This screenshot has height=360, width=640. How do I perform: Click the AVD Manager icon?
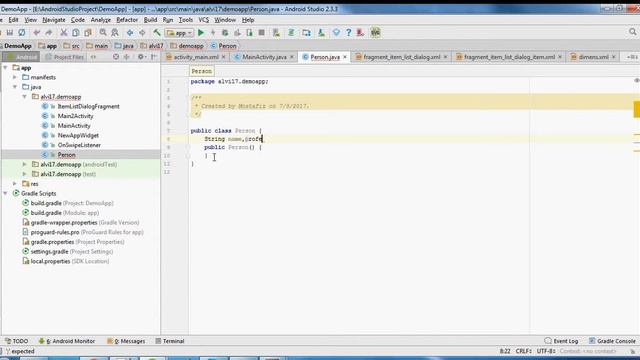[276, 32]
